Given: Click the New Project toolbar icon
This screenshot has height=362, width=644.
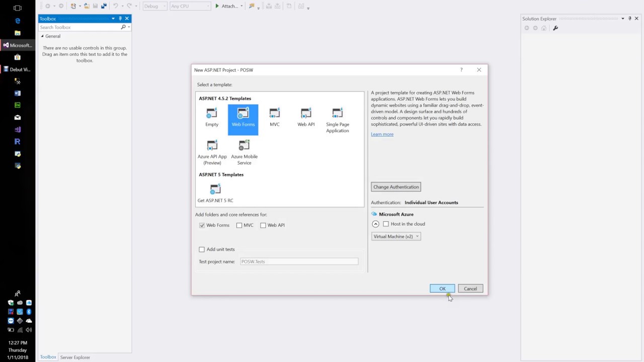Looking at the screenshot, I should 73,6.
